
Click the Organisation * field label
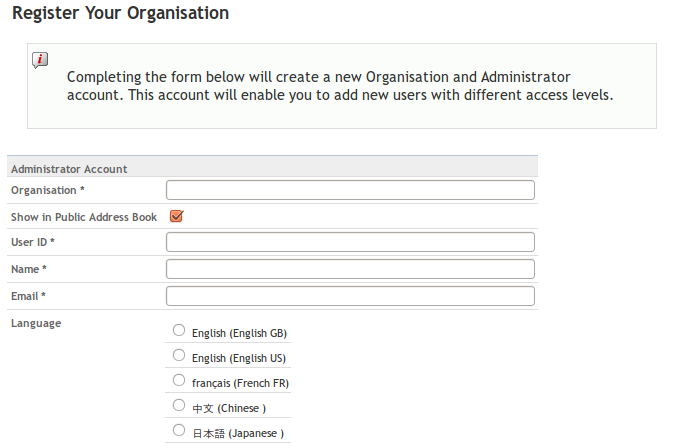[48, 190]
